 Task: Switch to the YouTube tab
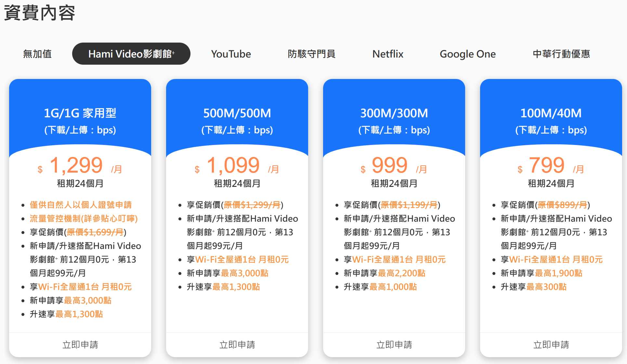point(231,54)
